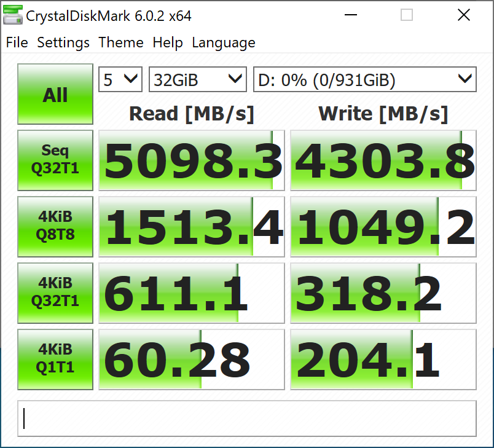Click the comment text field at bottom

(247, 419)
